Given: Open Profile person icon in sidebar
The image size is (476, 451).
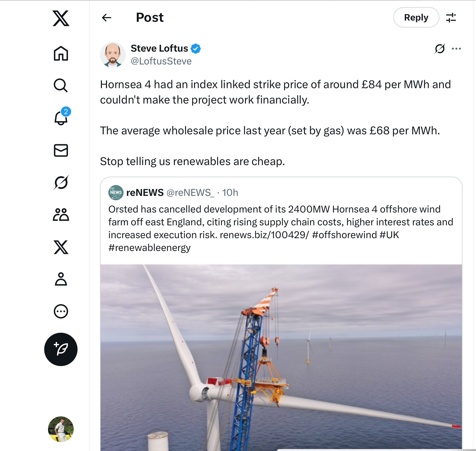Looking at the screenshot, I should (x=61, y=279).
